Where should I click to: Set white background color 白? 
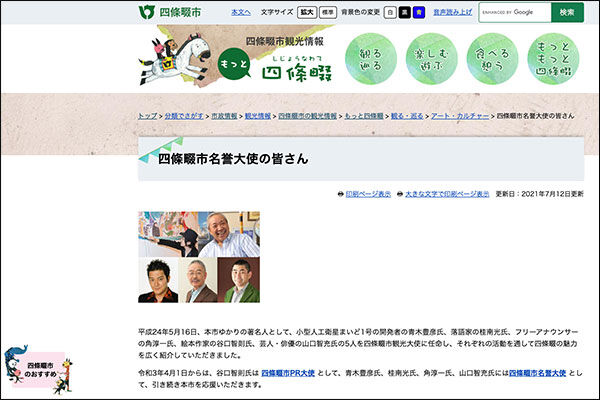(x=390, y=12)
